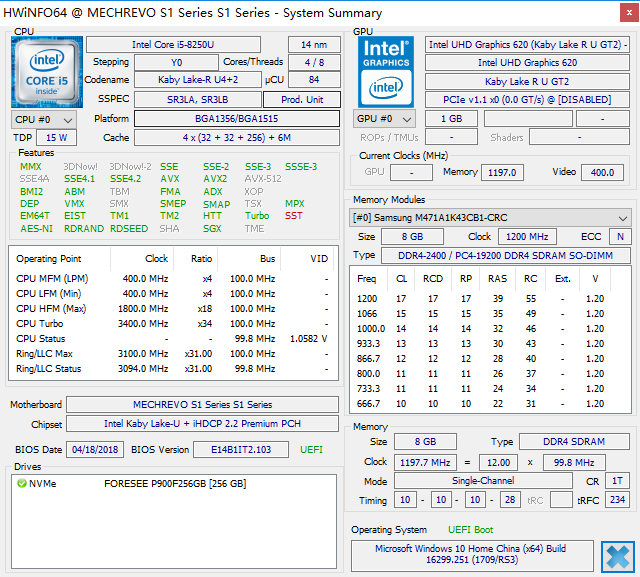Click the TDP 15 W value box
This screenshot has height=577, width=640.
click(x=56, y=138)
